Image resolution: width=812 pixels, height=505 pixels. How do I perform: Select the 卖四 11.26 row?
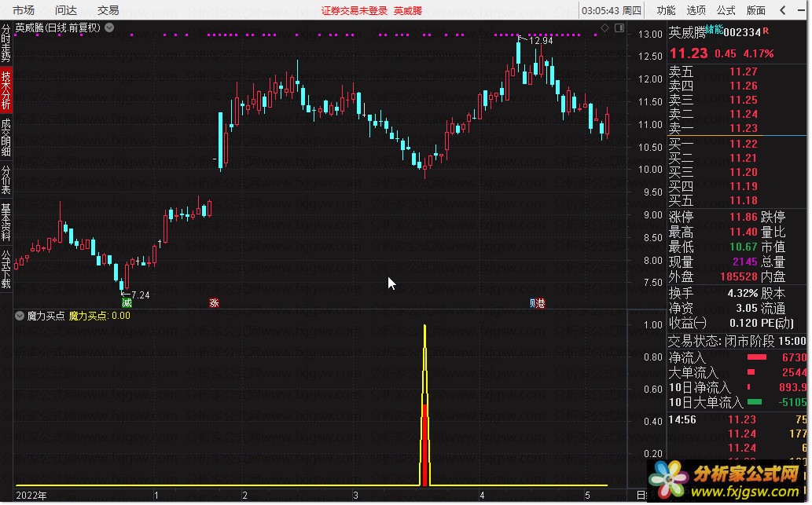click(737, 86)
